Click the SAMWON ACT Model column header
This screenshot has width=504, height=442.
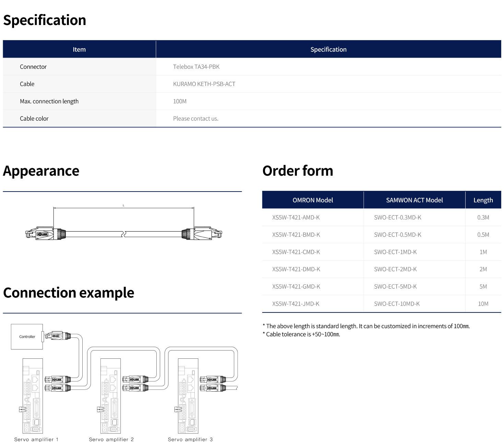(x=415, y=200)
